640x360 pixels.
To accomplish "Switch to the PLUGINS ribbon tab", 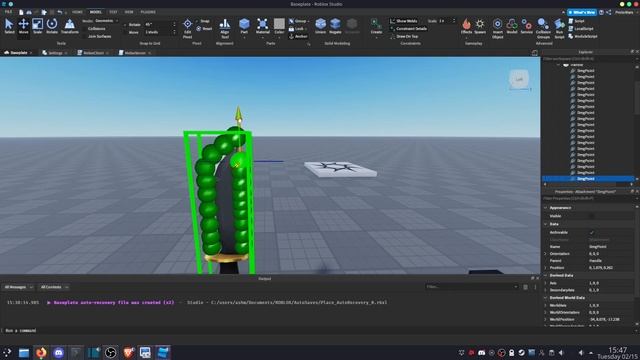I will click(x=148, y=12).
